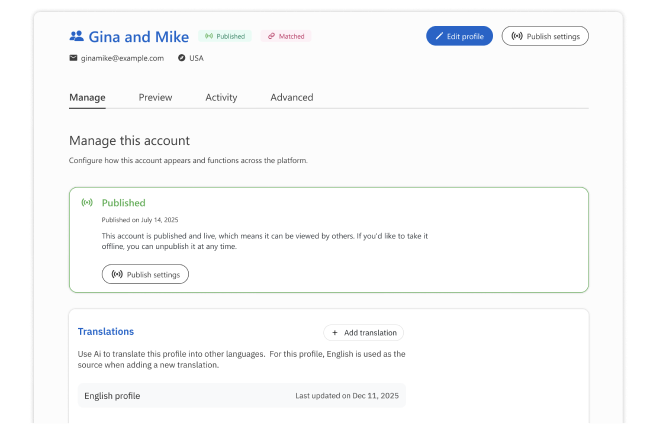Click the green Published status badge in header
The width and height of the screenshot is (654, 424).
coord(224,36)
